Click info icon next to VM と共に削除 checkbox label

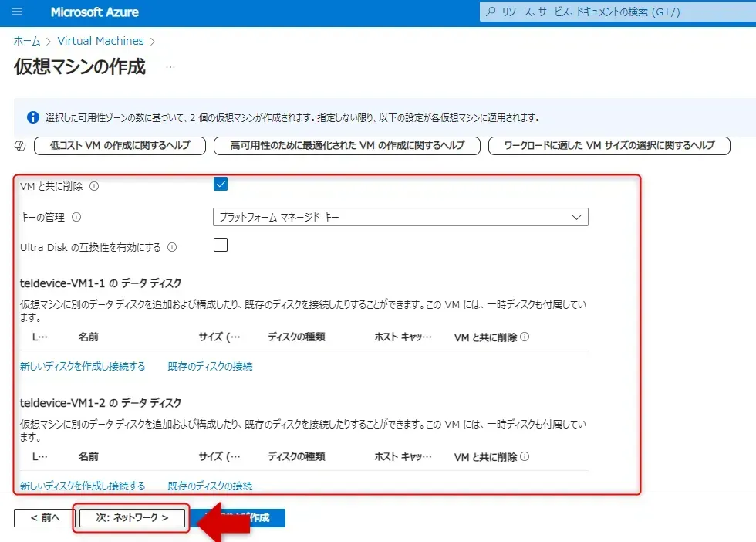[x=95, y=186]
